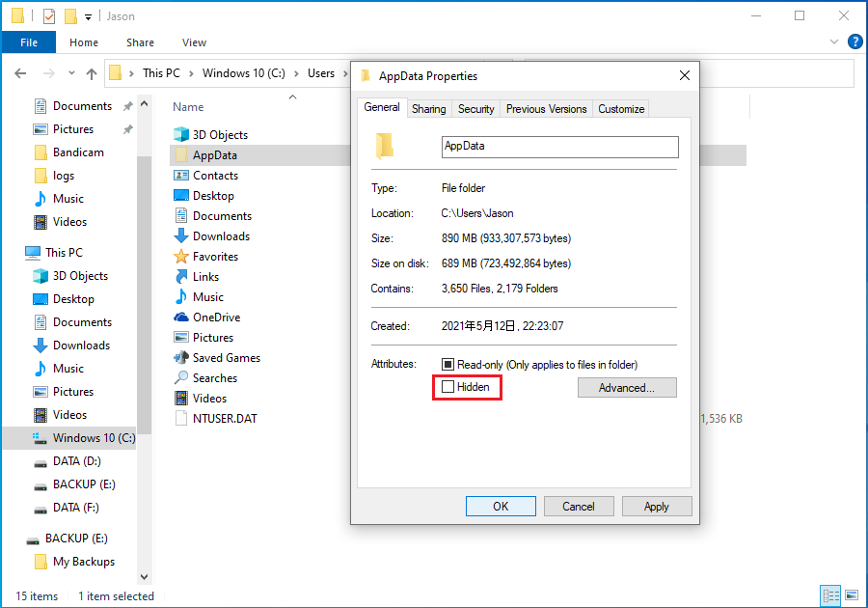Click the up one level arrow
The width and height of the screenshot is (868, 608).
92,73
